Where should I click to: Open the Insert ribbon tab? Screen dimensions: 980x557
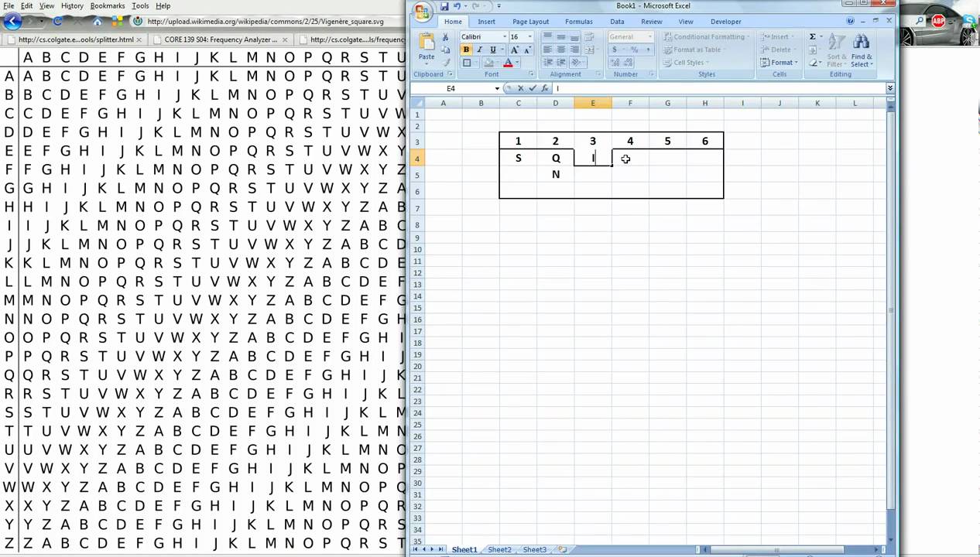[x=486, y=22]
